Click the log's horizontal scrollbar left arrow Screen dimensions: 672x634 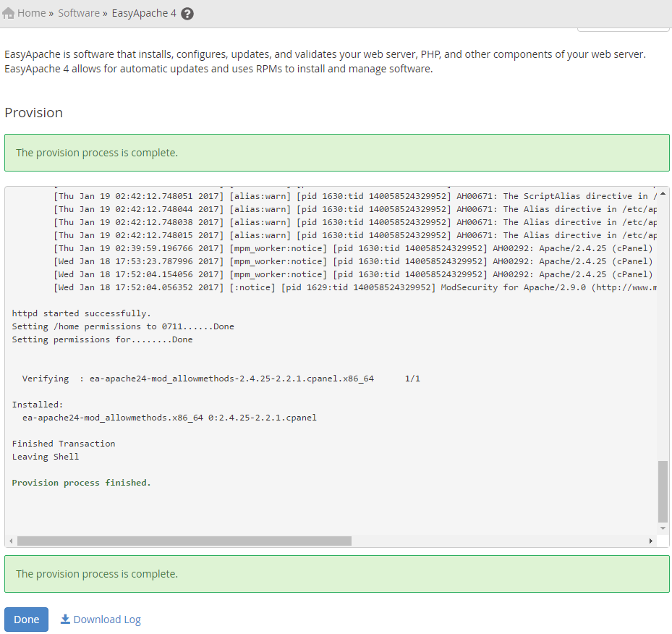(x=11, y=541)
